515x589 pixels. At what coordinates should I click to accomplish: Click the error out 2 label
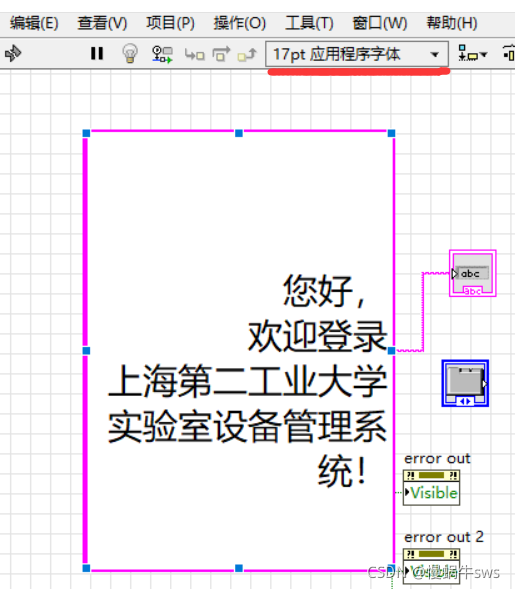click(444, 537)
